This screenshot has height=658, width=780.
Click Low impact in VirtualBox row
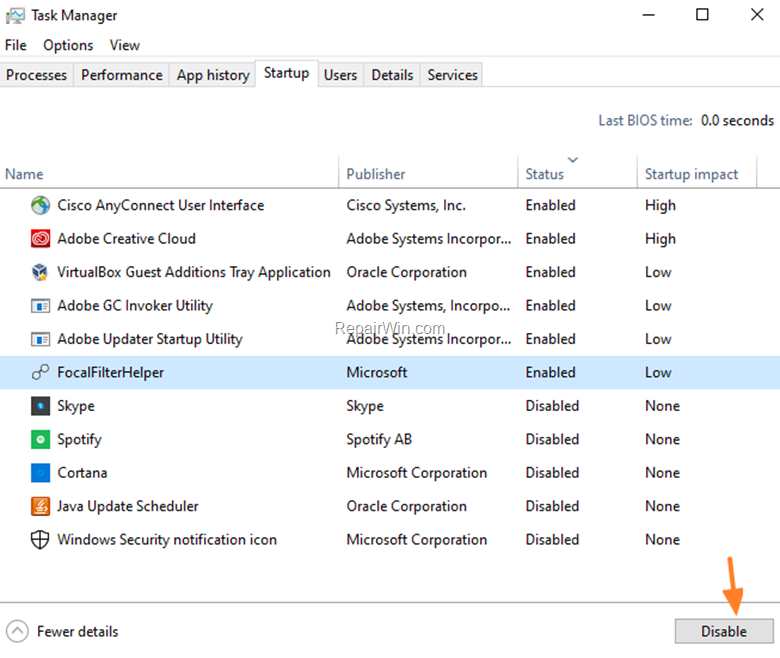658,272
